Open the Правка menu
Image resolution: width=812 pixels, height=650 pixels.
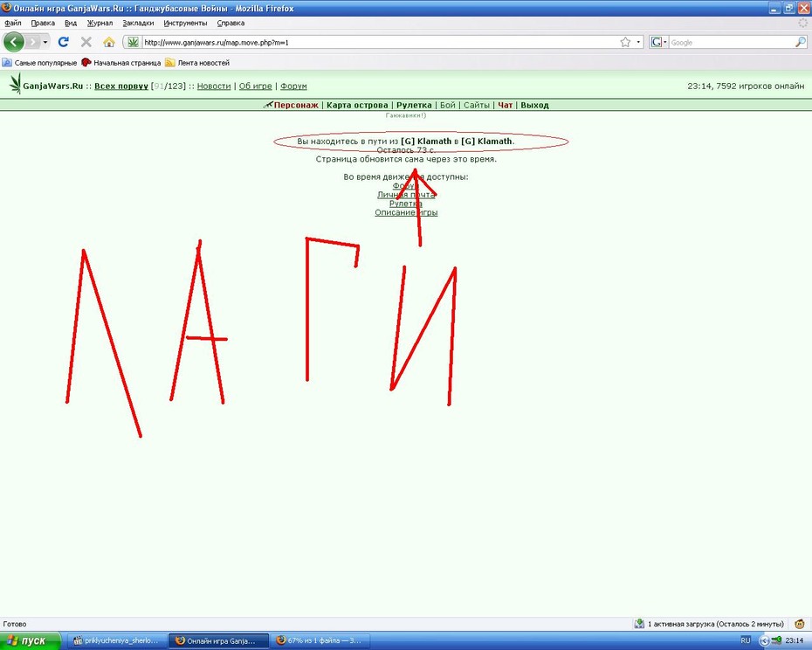[x=43, y=23]
